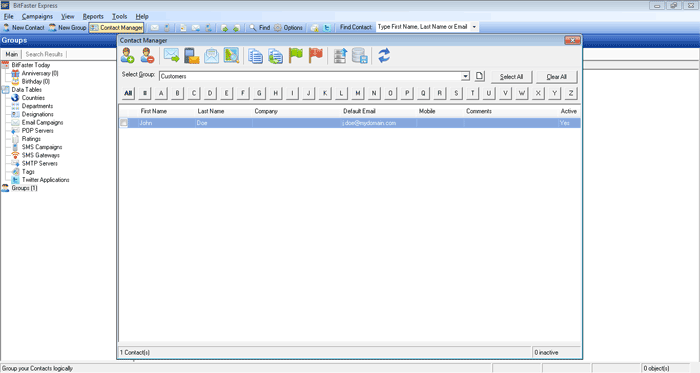This screenshot has height=373, width=700.
Task: Select SMTP Servers in Data Tables tree
Action: 40,164
